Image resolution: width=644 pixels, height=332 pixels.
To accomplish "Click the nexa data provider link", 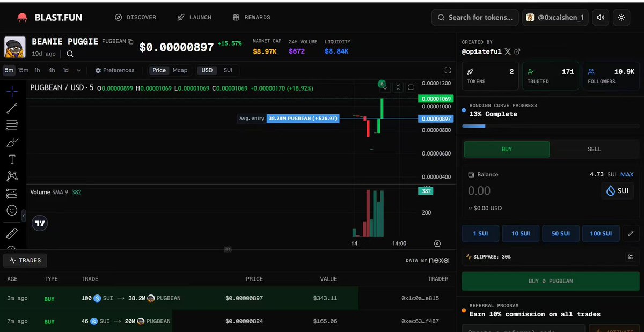I will click(438, 260).
